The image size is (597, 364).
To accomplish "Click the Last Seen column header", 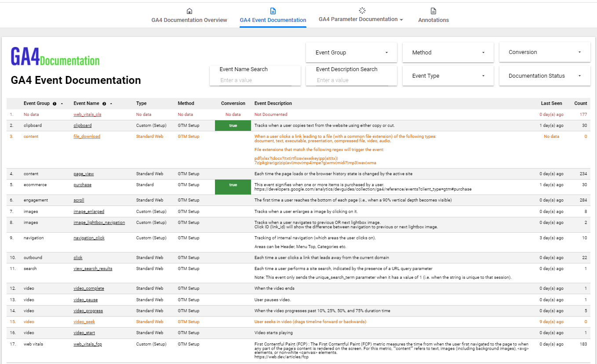I will pyautogui.click(x=551, y=104).
